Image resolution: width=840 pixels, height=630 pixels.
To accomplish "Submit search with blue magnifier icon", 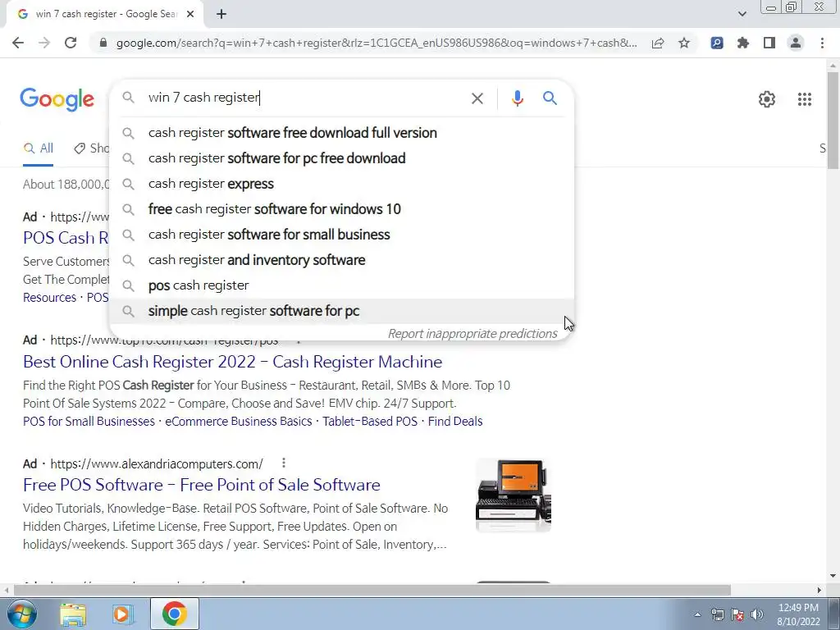I will click(550, 98).
